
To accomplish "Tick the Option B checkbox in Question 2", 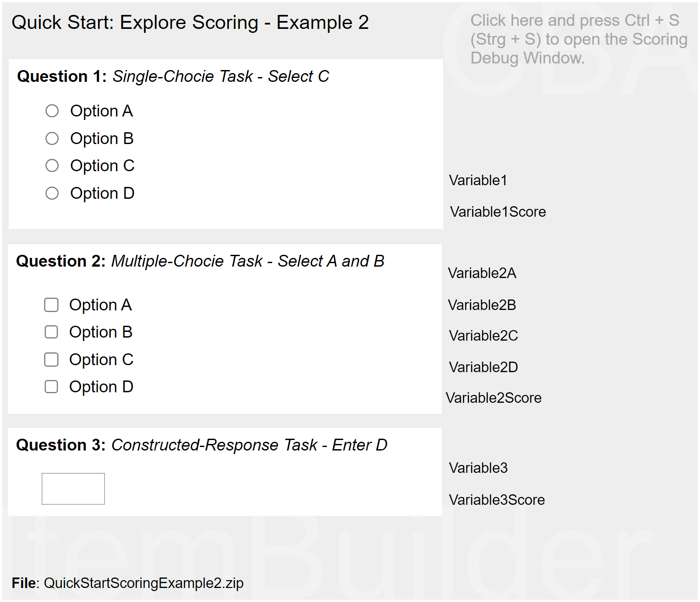I will click(51, 332).
